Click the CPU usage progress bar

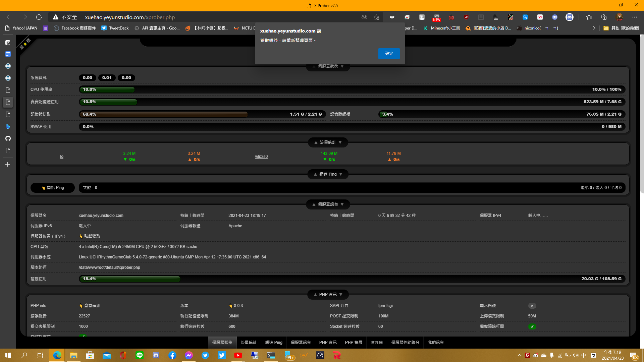click(x=107, y=89)
